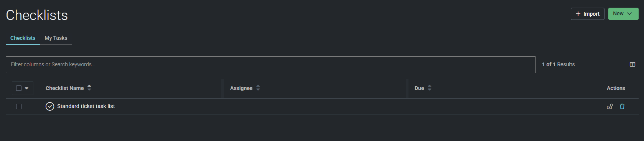Select the Checklists tab
644x141 pixels.
(23, 38)
